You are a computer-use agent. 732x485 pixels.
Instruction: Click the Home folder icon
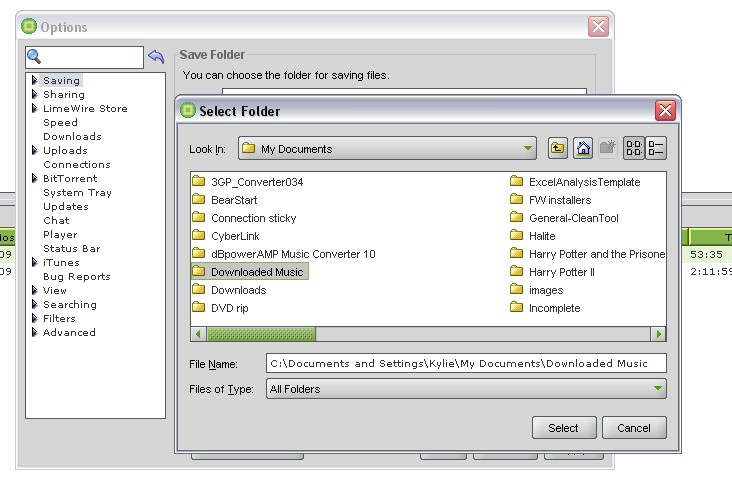[583, 148]
